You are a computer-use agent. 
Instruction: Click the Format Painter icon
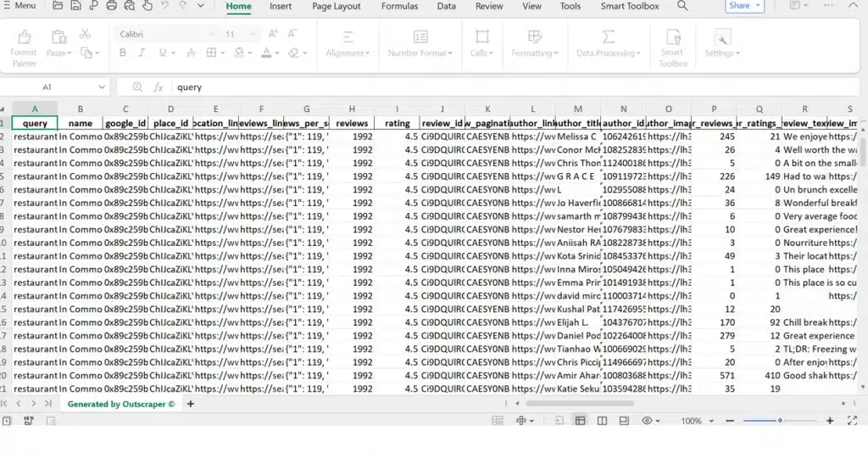tap(24, 42)
